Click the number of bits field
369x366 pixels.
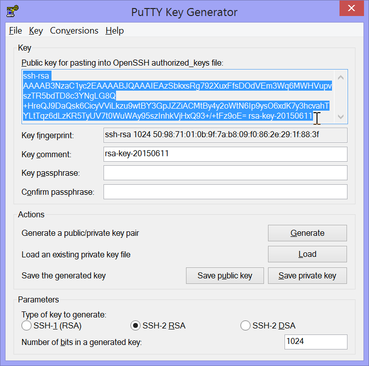[x=316, y=342]
